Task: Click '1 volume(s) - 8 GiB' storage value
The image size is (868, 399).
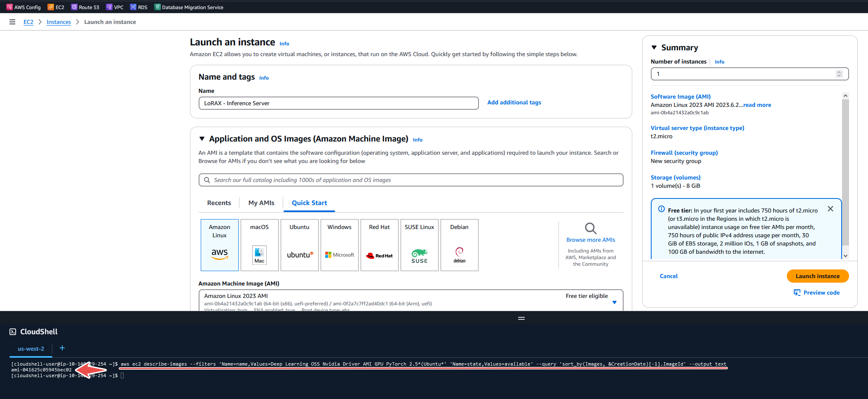Action: (676, 186)
